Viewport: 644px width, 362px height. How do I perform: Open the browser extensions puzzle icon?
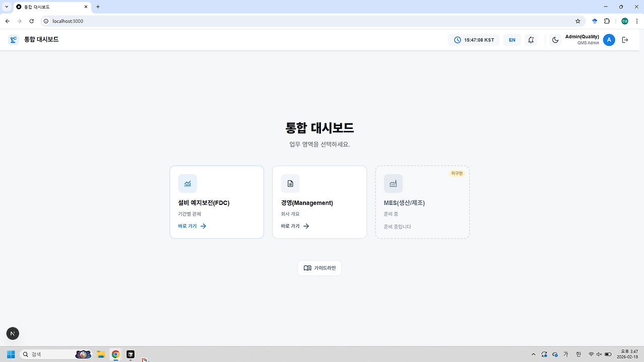tap(607, 21)
